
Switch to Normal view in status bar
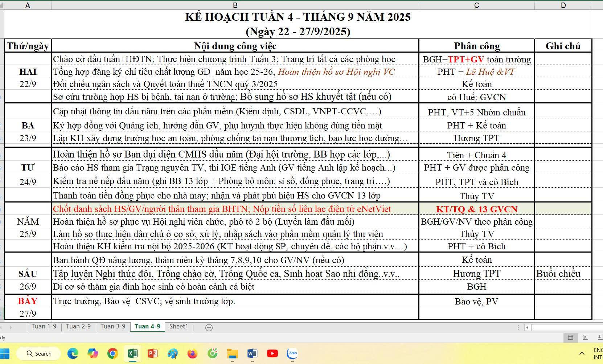click(570, 338)
